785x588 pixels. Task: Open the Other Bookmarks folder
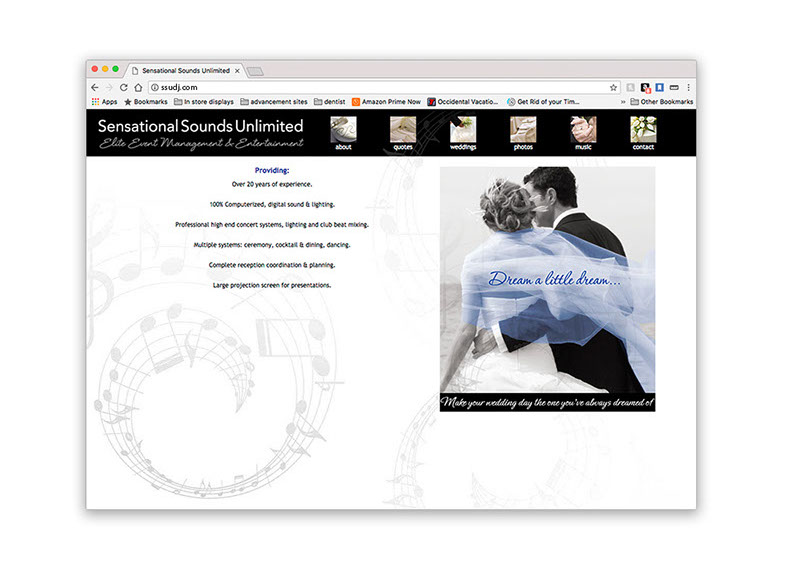(661, 102)
